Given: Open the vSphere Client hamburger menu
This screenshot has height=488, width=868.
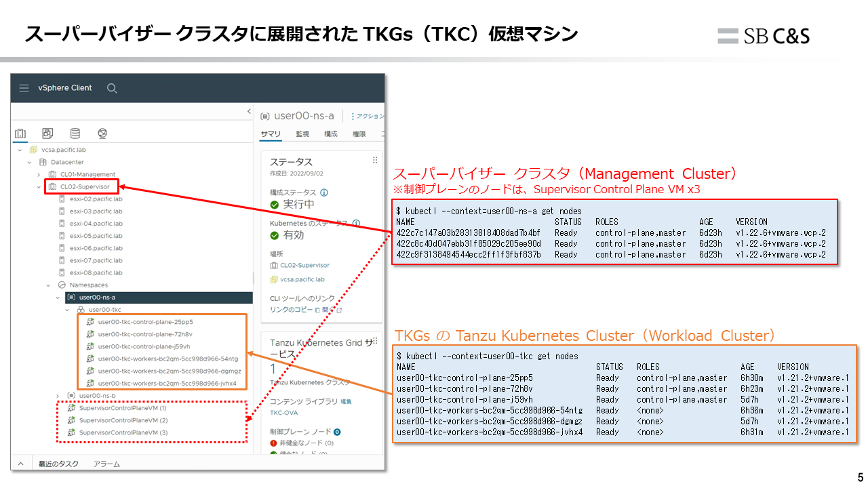Looking at the screenshot, I should [24, 88].
